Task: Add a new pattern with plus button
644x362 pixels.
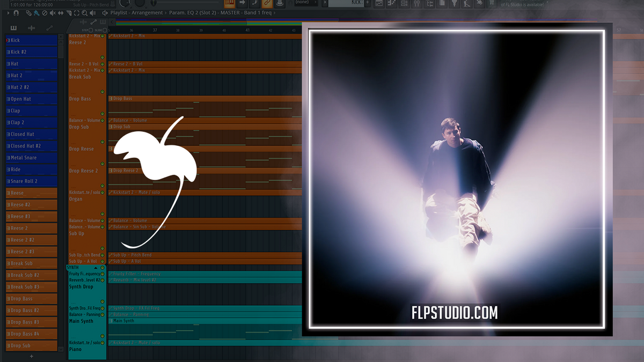Action: click(31, 356)
